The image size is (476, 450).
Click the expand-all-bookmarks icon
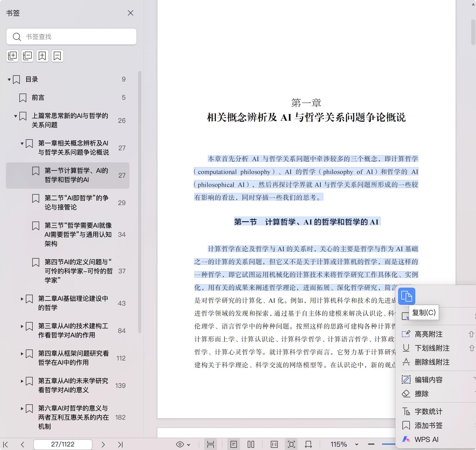coord(12,56)
